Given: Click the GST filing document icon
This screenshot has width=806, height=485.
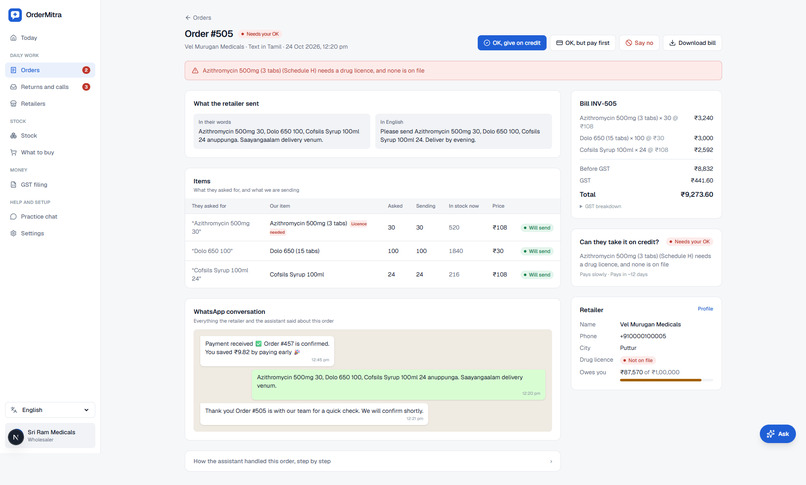Looking at the screenshot, I should tap(13, 184).
